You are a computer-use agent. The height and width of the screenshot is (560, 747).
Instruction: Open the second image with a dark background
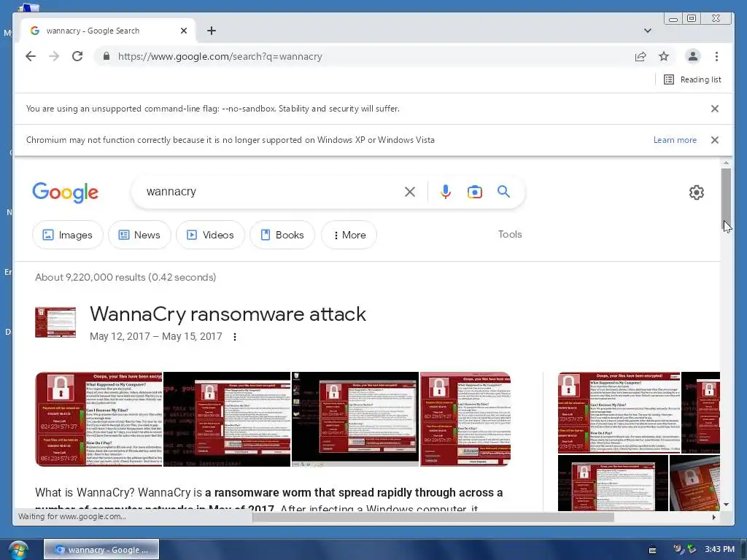[x=227, y=419]
